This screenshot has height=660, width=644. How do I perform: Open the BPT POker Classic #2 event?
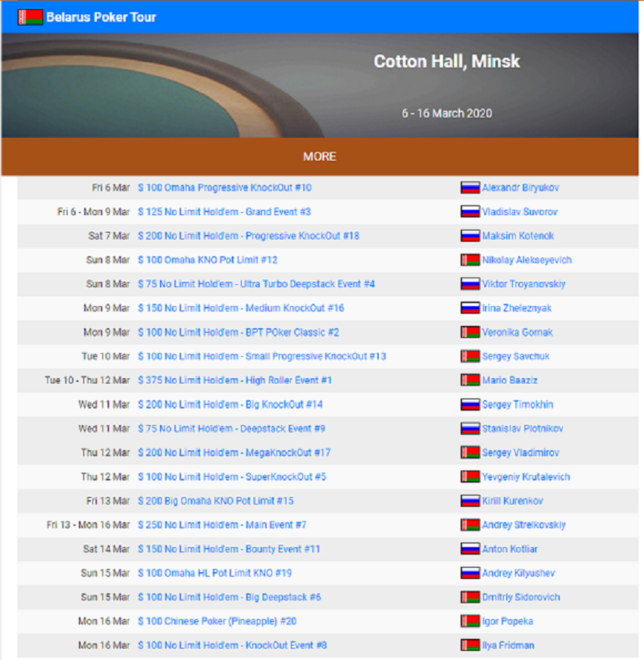point(239,333)
